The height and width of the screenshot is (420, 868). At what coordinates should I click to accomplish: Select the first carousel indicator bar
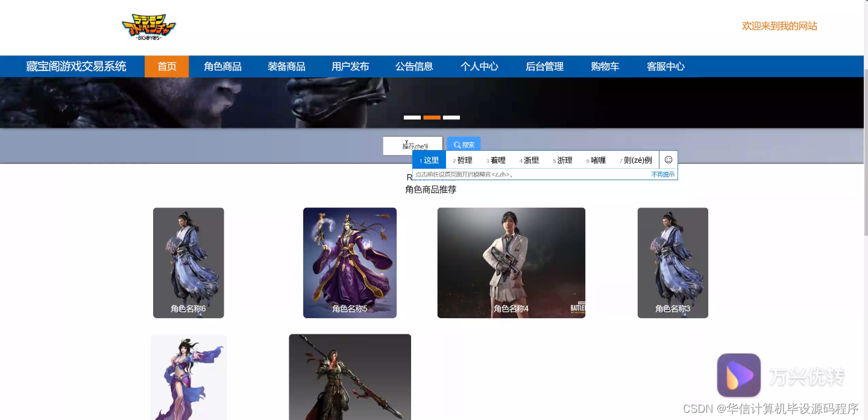click(412, 118)
